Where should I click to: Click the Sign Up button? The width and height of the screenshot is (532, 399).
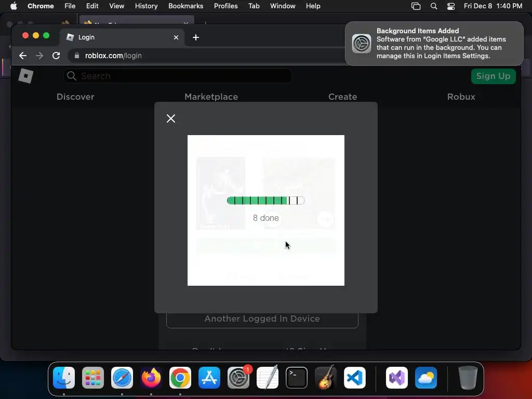click(x=494, y=76)
